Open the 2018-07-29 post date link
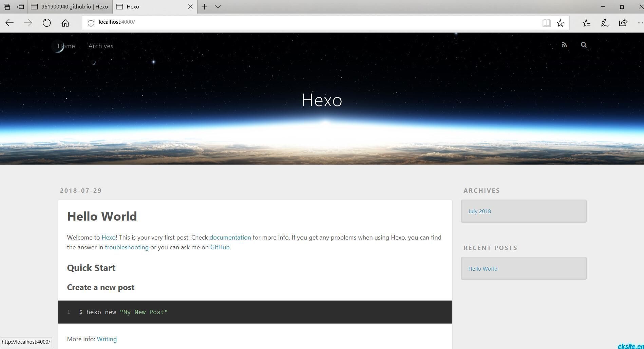This screenshot has height=349, width=644. 81,190
